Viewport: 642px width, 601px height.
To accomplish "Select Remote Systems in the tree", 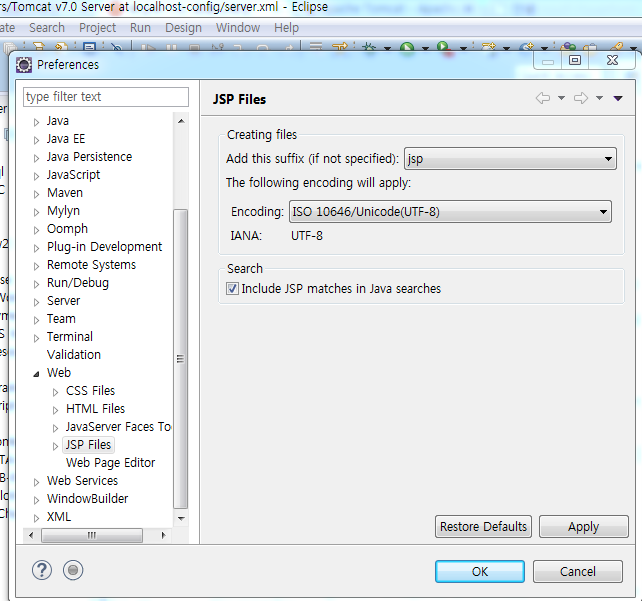I will point(91,265).
